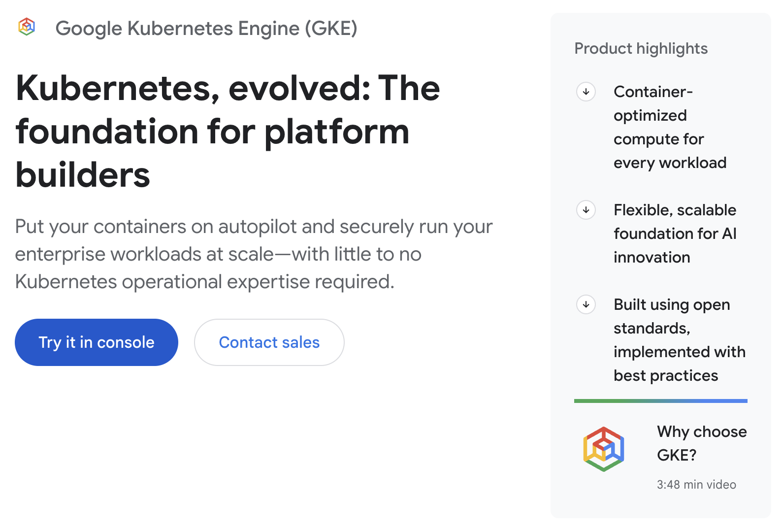This screenshot has width=782, height=532.
Task: Click 'Kubernetes operational expertise required' description text
Action: pos(204,282)
